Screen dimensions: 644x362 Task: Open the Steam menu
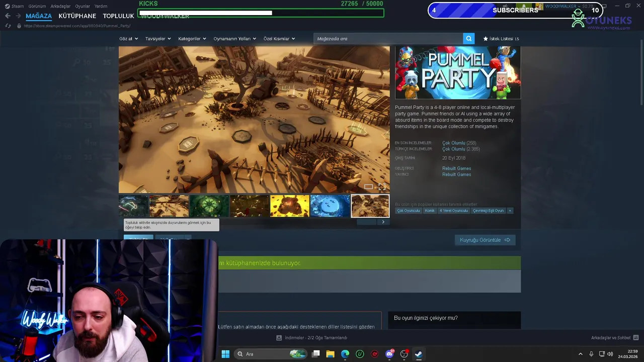pyautogui.click(x=15, y=7)
